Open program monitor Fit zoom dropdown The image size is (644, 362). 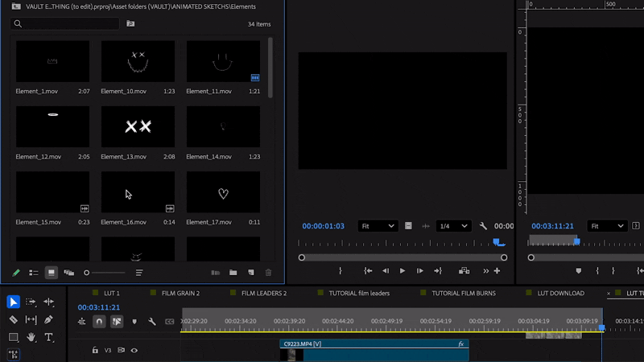pos(607,226)
